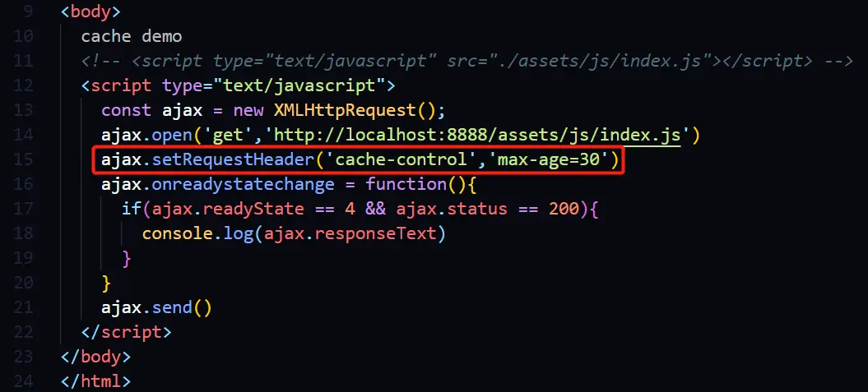Click the 'cache-control' string argument

pyautogui.click(x=402, y=160)
